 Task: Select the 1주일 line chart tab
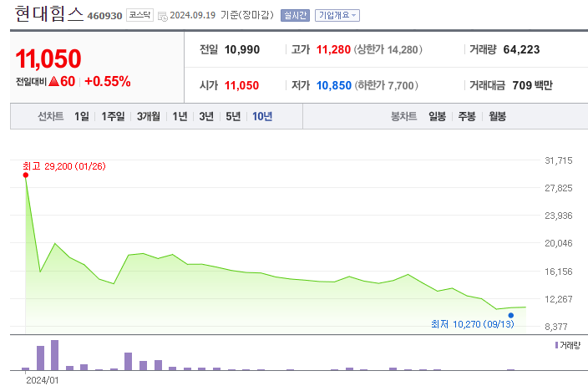(113, 117)
